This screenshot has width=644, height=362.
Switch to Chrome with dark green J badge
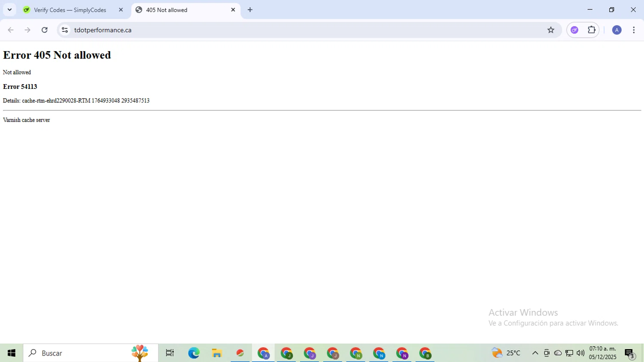pos(286,353)
